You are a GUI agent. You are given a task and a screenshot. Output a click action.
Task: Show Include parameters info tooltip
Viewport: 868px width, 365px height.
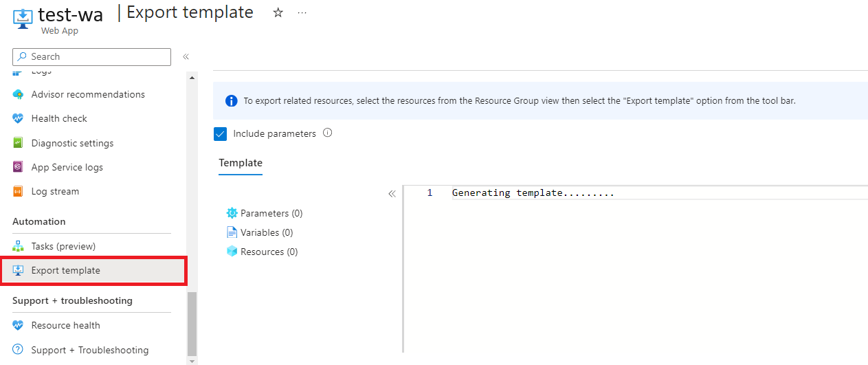tap(328, 133)
